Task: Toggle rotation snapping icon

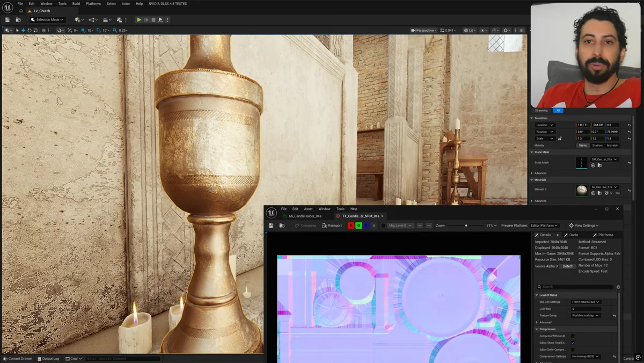Action: (x=98, y=31)
